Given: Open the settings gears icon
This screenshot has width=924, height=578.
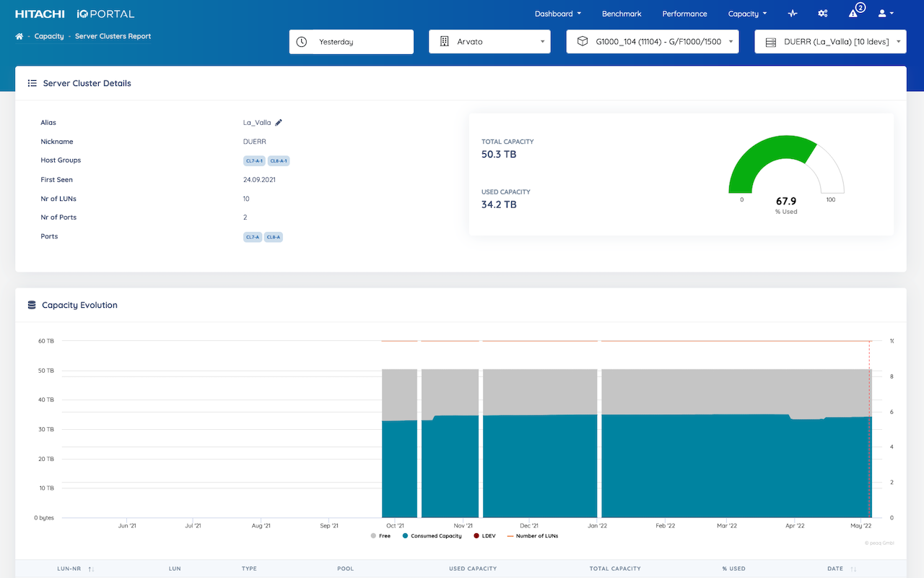Looking at the screenshot, I should click(823, 14).
